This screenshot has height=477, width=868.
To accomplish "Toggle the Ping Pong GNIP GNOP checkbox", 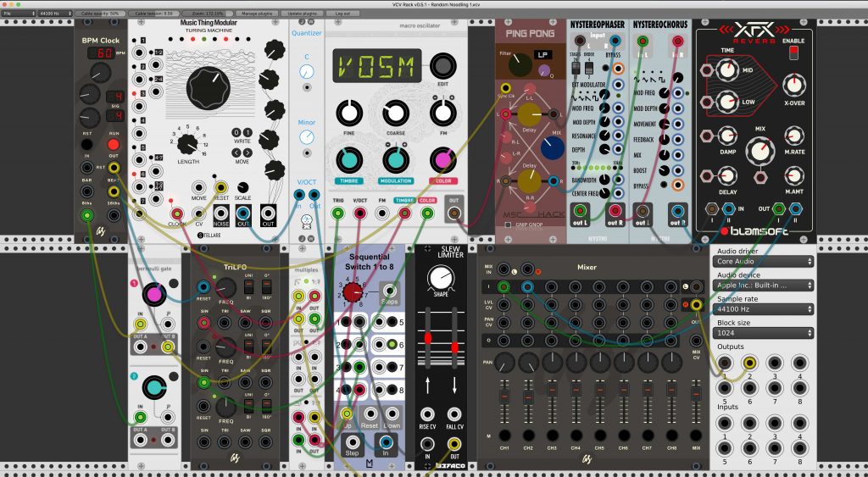I will click(508, 225).
